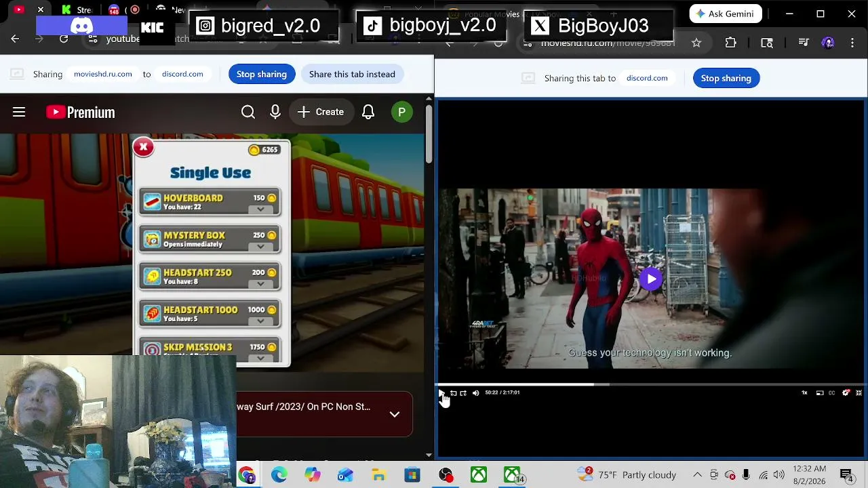Open YouTube notifications bell

click(x=368, y=112)
